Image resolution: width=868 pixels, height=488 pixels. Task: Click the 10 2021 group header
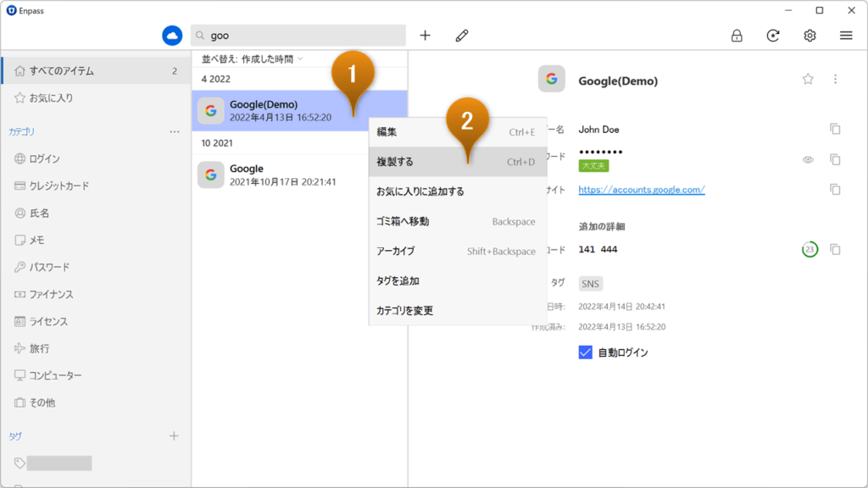coord(217,143)
